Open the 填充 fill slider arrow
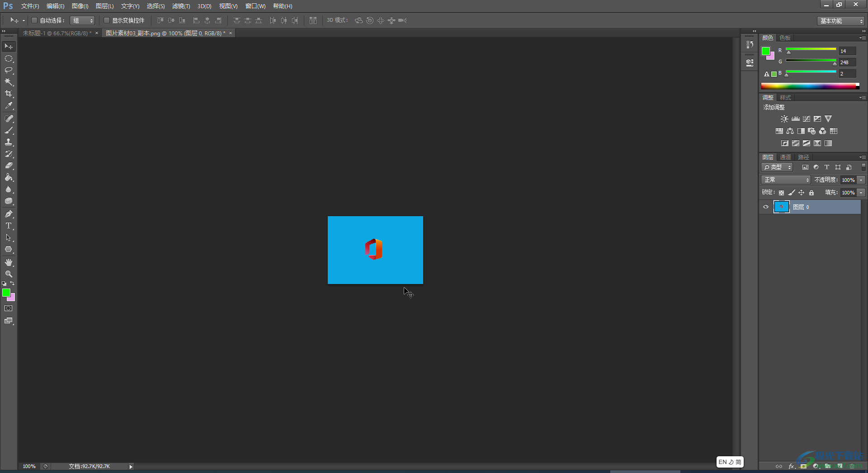This screenshot has width=868, height=473. point(861,193)
